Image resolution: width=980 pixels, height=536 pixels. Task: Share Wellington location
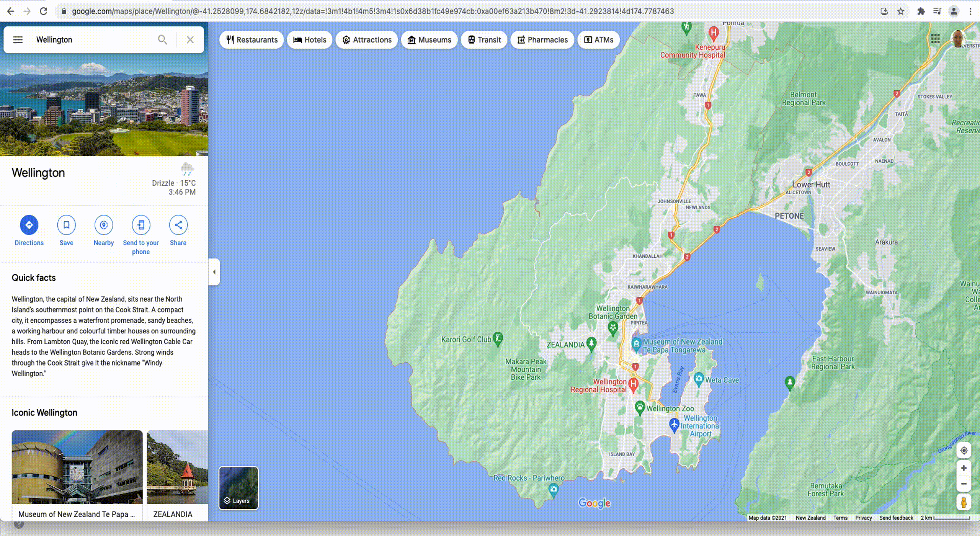point(178,230)
